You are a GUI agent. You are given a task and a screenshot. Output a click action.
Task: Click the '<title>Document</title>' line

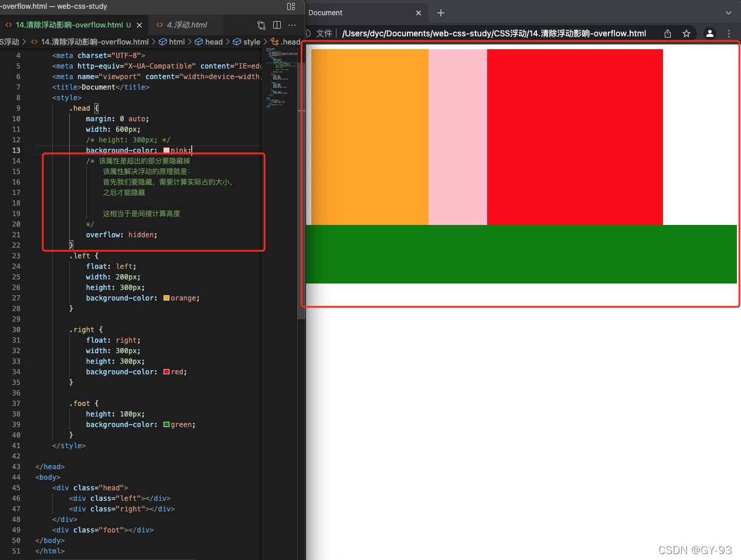pos(101,87)
